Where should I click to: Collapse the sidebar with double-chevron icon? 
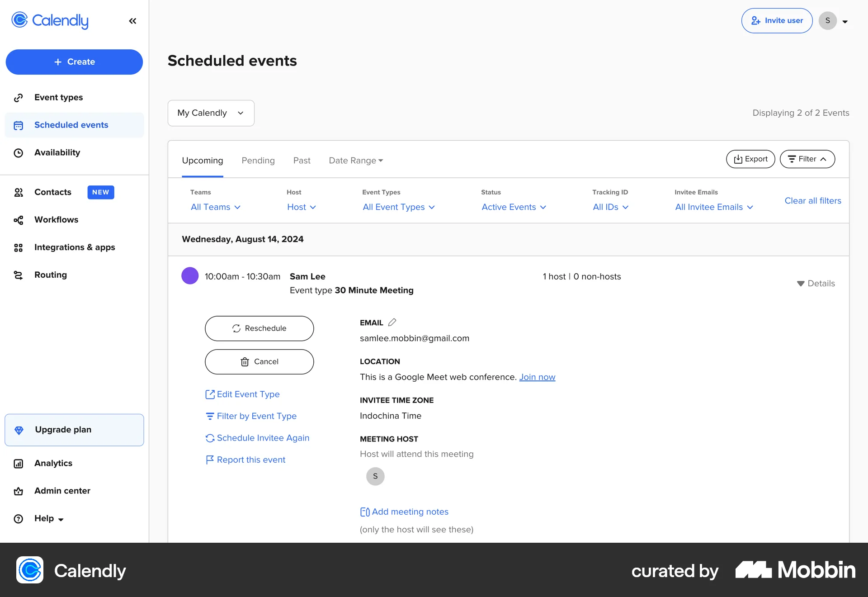(x=132, y=21)
